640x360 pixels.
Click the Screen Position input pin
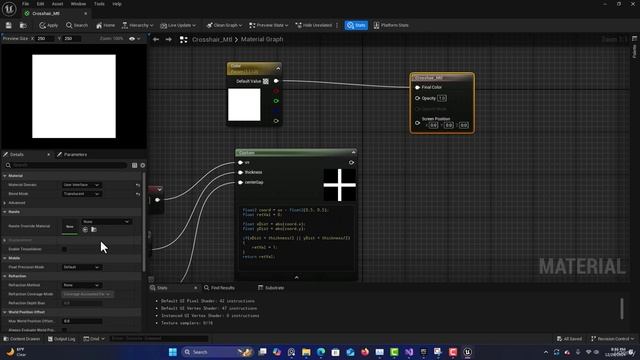417,122
